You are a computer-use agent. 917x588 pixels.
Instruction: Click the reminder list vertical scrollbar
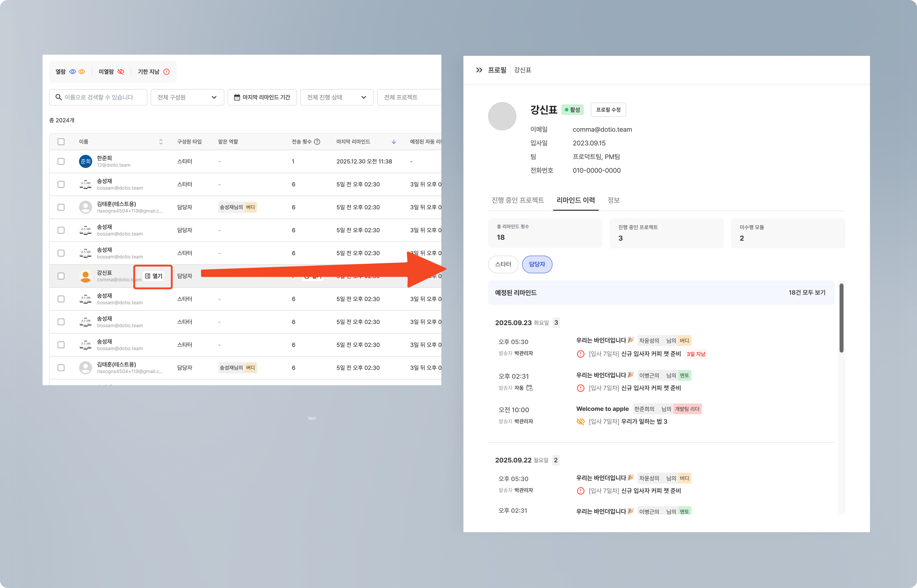point(841,318)
